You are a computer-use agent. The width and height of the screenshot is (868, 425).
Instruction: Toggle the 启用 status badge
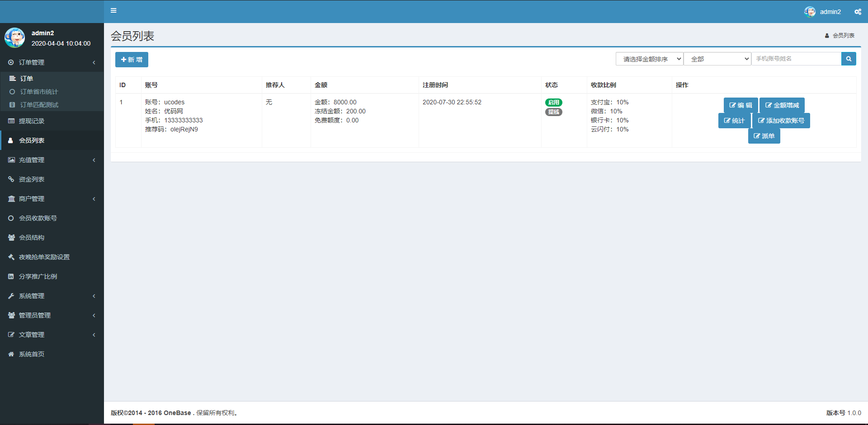(x=553, y=102)
